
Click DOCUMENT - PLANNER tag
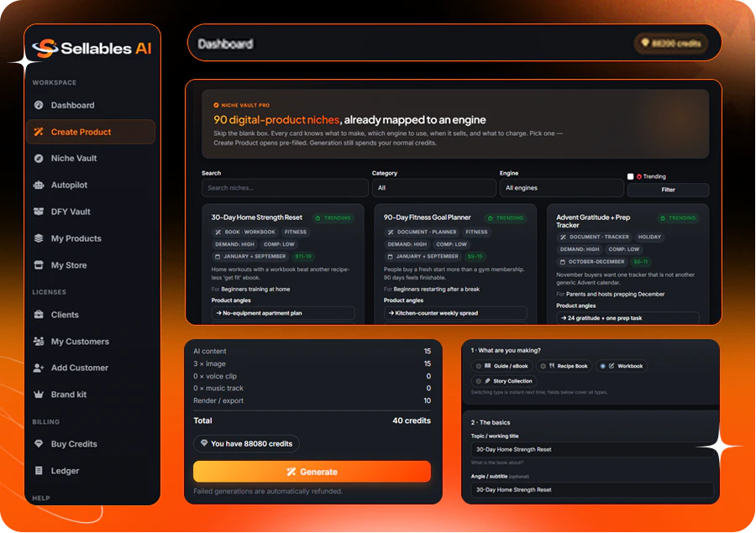tap(422, 232)
